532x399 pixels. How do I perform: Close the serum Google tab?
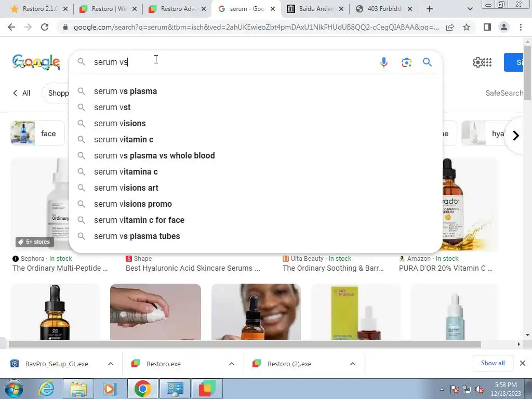click(272, 9)
